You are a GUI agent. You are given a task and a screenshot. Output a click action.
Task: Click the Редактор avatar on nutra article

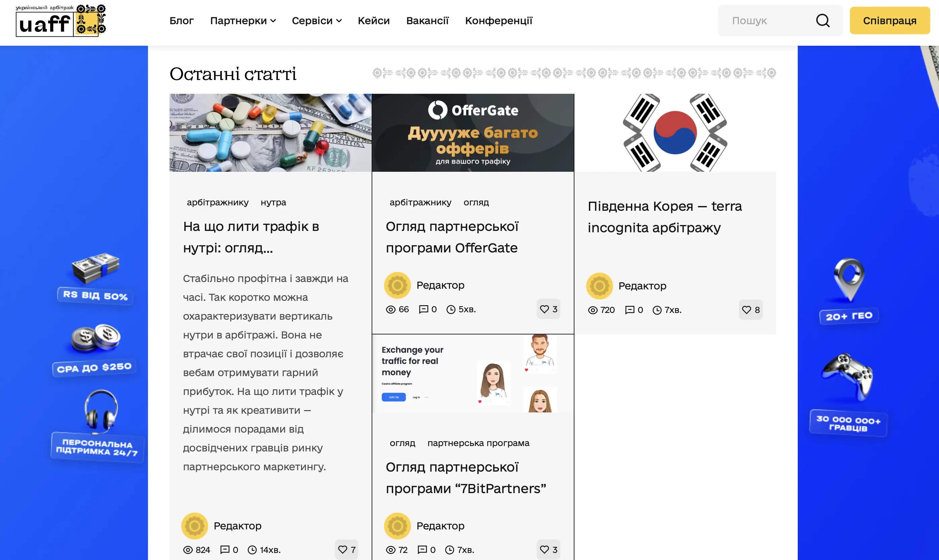point(194,526)
